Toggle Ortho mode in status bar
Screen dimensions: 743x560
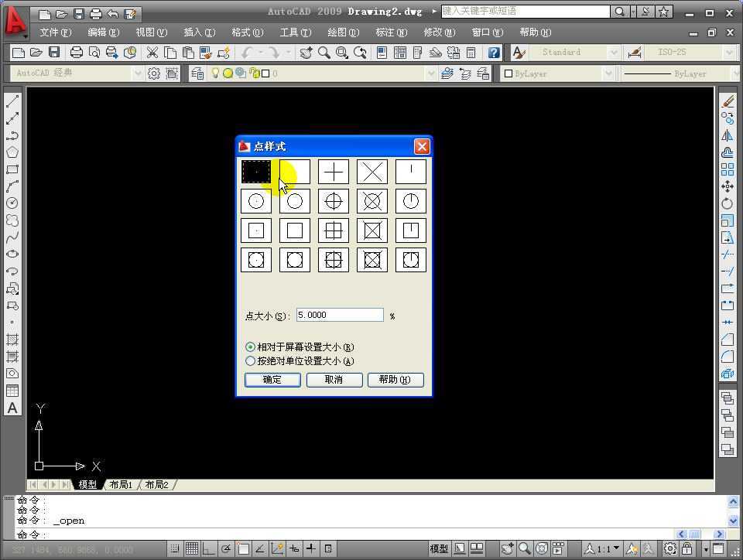[209, 548]
